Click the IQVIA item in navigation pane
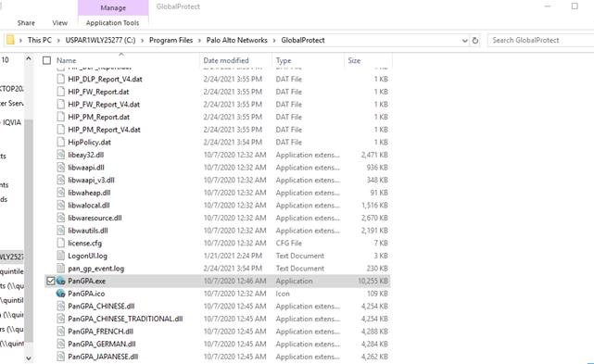This screenshot has height=364, width=594. (12, 122)
